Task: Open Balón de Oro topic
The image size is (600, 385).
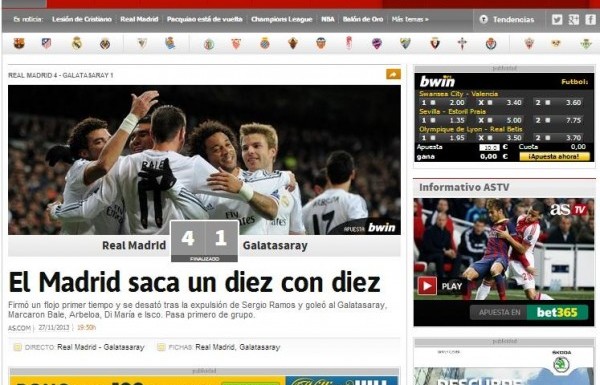Action: [x=363, y=19]
